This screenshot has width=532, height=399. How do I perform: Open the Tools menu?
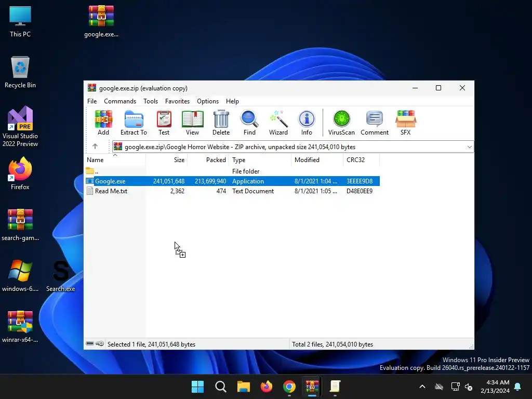point(151,101)
